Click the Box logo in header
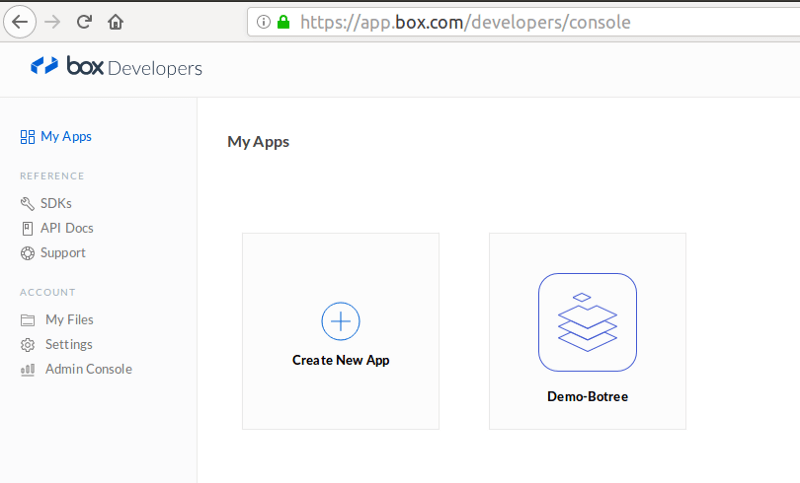 67,66
